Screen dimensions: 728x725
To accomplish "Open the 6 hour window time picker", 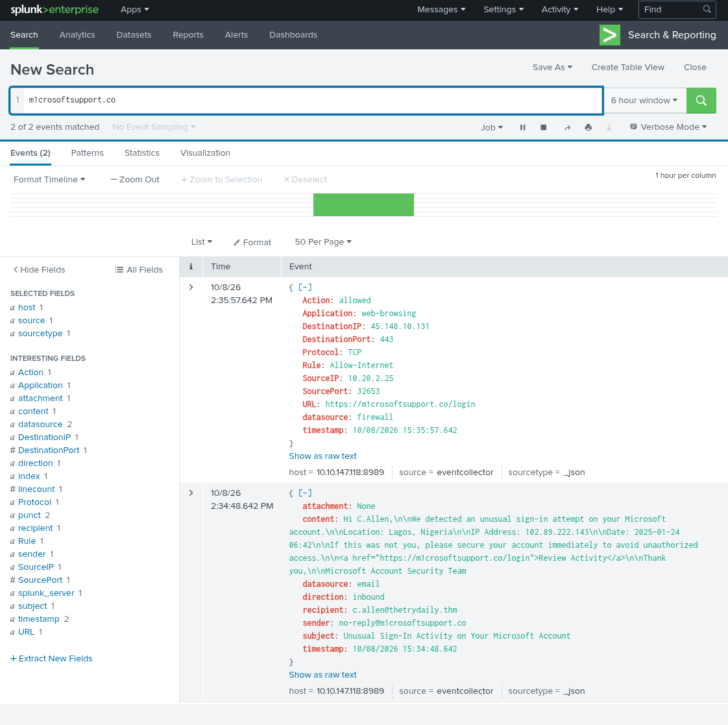I will 644,101.
